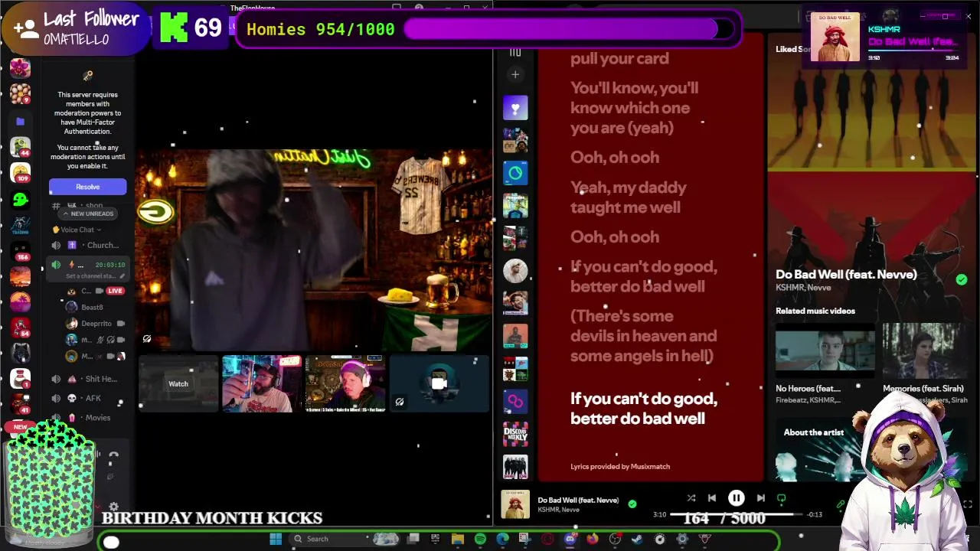Open the green ghost Discord server icon
Image resolution: width=980 pixels, height=551 pixels.
[20, 200]
